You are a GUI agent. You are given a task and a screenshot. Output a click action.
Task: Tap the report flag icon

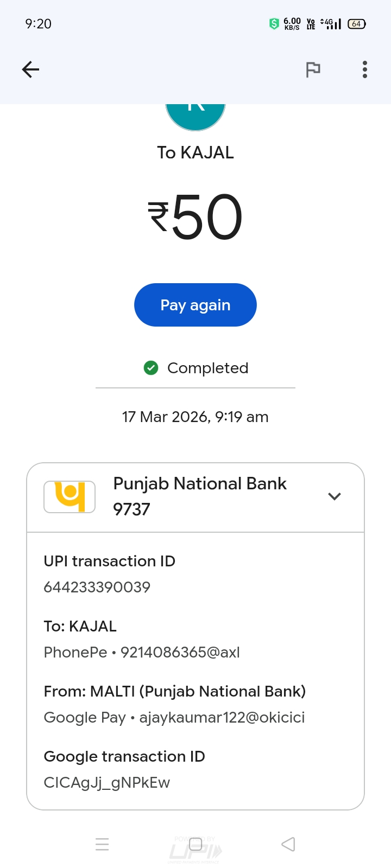313,69
